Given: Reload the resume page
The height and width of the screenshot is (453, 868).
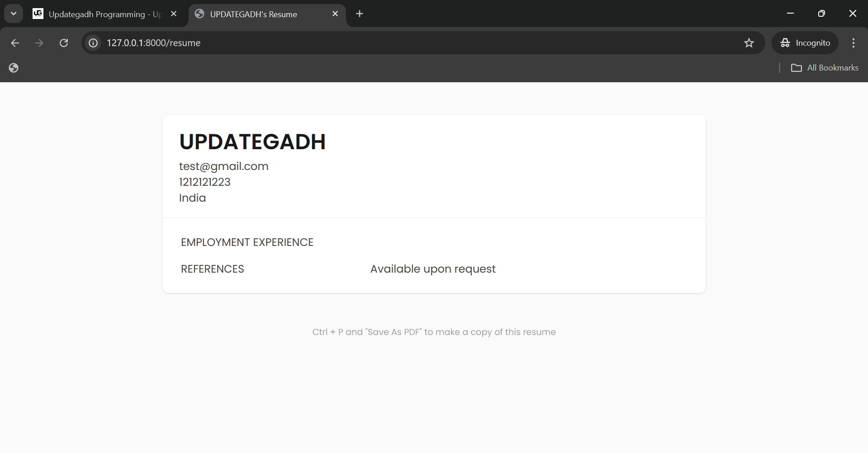Looking at the screenshot, I should 64,43.
